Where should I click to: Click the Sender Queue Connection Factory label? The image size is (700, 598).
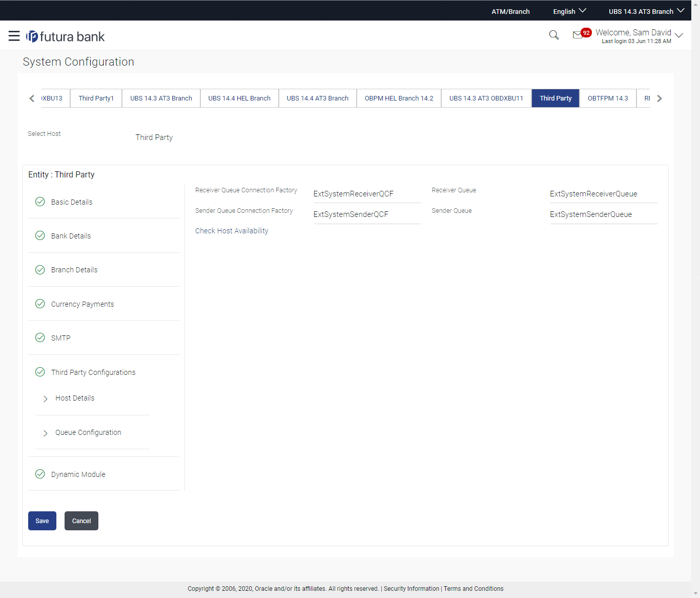(x=244, y=211)
